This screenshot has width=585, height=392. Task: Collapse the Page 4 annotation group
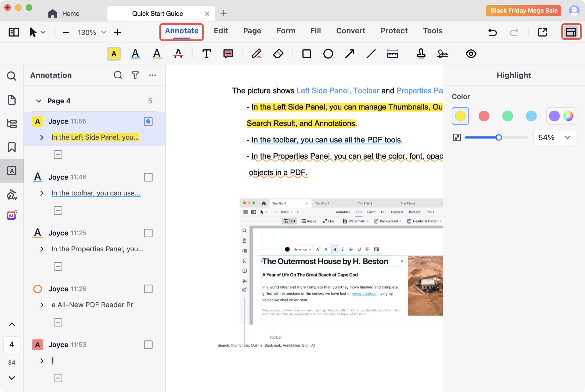[39, 101]
